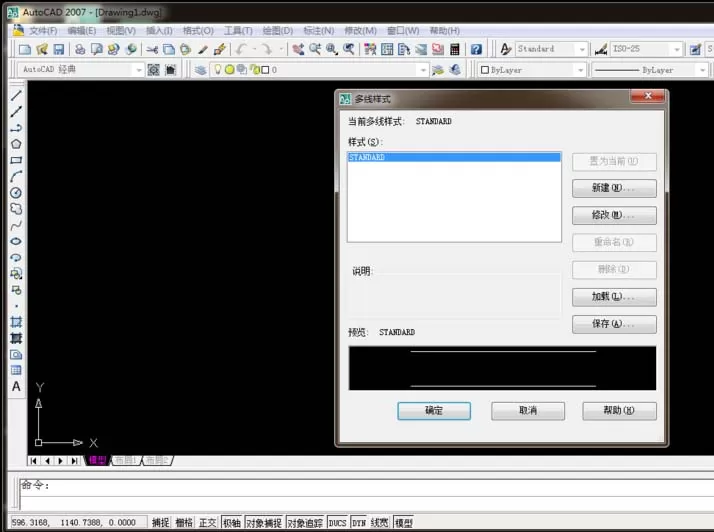Select STANDARD in the style list

pyautogui.click(x=454, y=157)
